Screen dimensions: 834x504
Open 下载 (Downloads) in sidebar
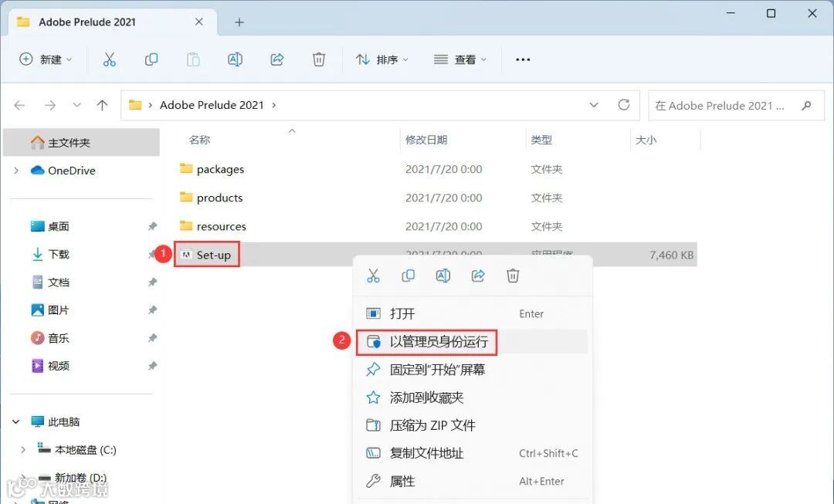coord(58,254)
